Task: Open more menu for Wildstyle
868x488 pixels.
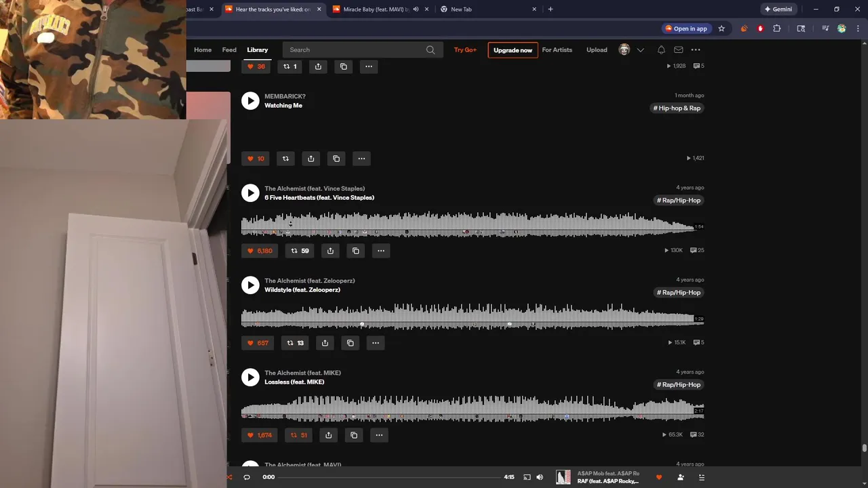Action: coord(376,343)
